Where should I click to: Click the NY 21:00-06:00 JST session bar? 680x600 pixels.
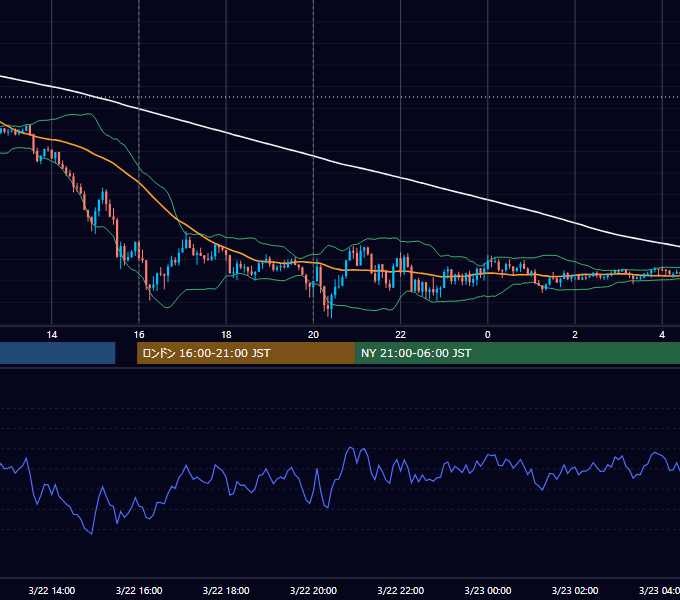point(517,353)
